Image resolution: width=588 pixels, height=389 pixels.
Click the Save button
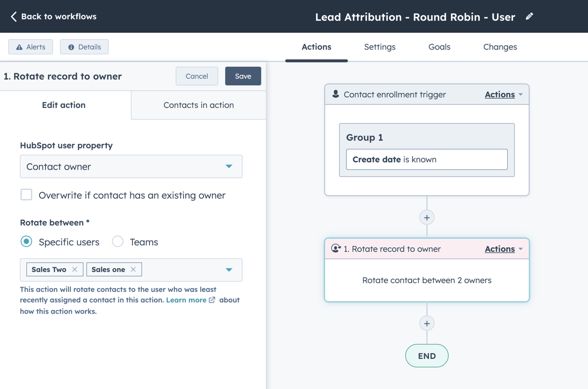(243, 76)
